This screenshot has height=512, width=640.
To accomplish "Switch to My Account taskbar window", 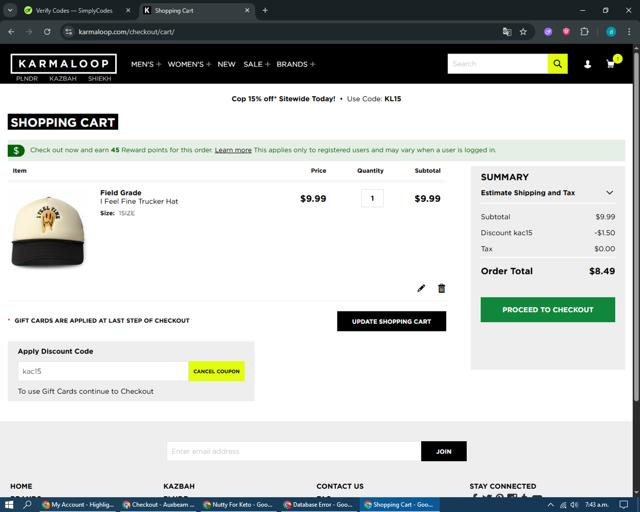I will pyautogui.click(x=78, y=505).
